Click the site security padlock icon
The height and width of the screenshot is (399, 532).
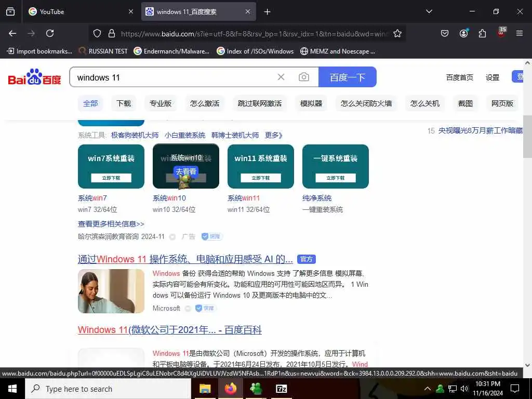click(x=112, y=33)
